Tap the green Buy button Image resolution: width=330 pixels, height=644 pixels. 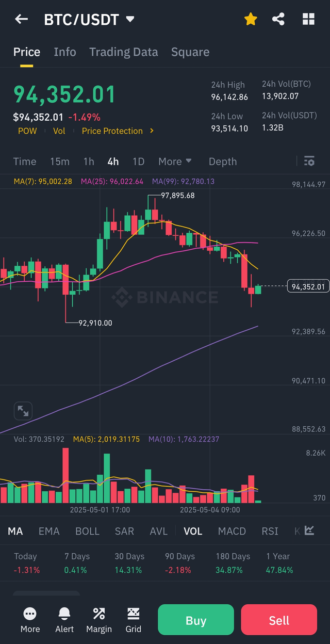pos(196,620)
